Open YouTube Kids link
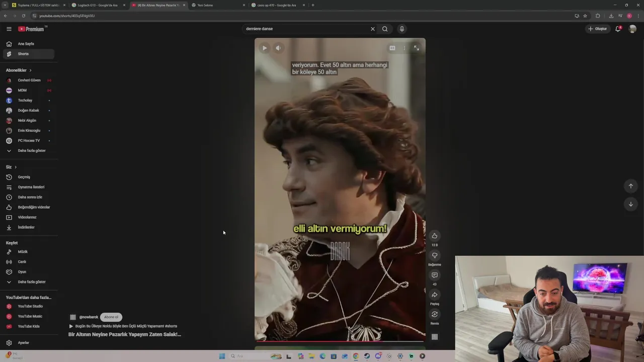Viewport: 644px width, 362px height. coord(29,326)
